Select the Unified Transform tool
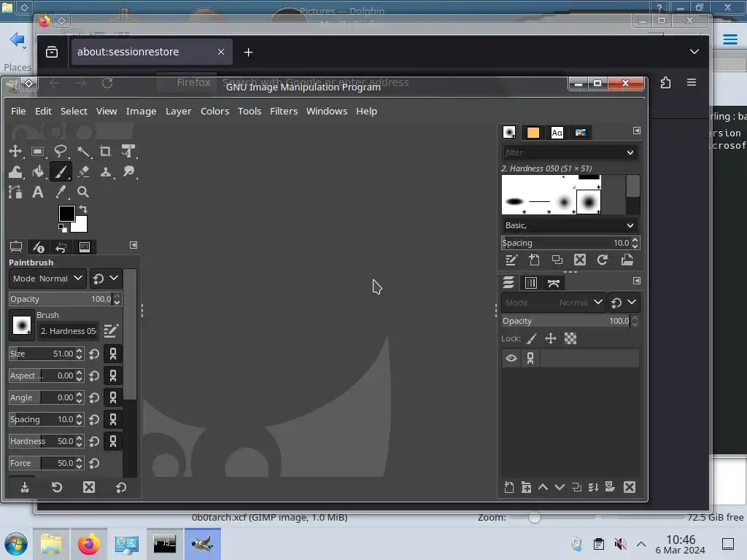The width and height of the screenshot is (747, 560). (x=128, y=152)
